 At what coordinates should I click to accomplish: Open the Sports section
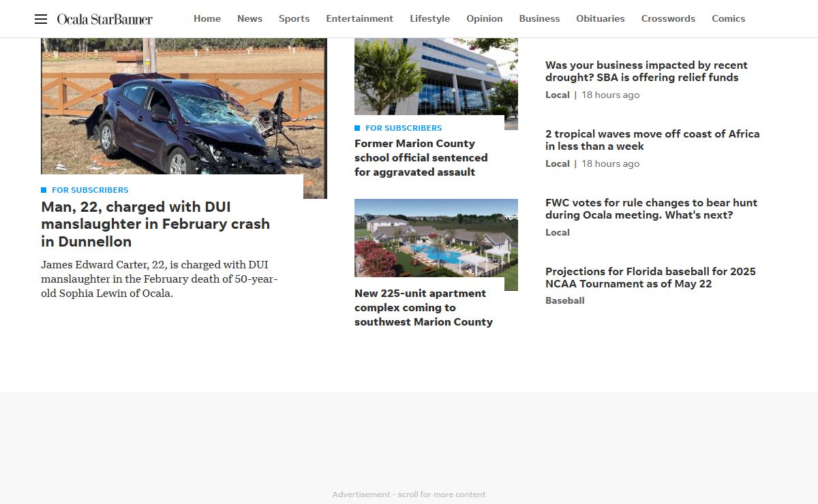(294, 18)
